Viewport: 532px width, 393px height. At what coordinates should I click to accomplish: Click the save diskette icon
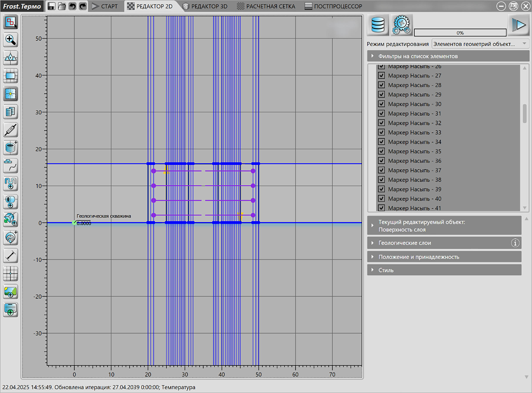click(51, 6)
